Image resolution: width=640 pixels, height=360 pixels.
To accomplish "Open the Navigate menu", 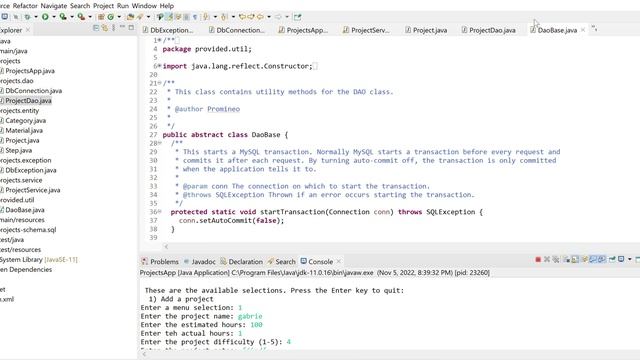I will (x=54, y=6).
